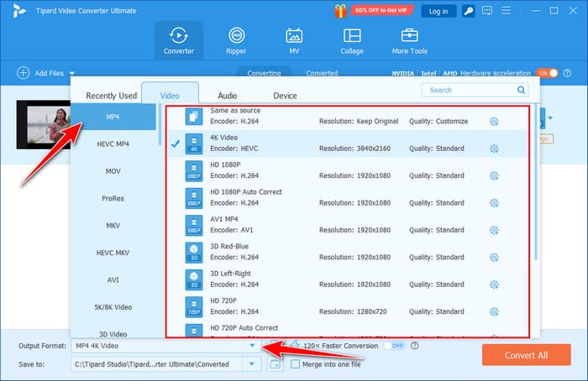The image size is (588, 381).
Task: Switch to the Device tab
Action: coord(285,96)
